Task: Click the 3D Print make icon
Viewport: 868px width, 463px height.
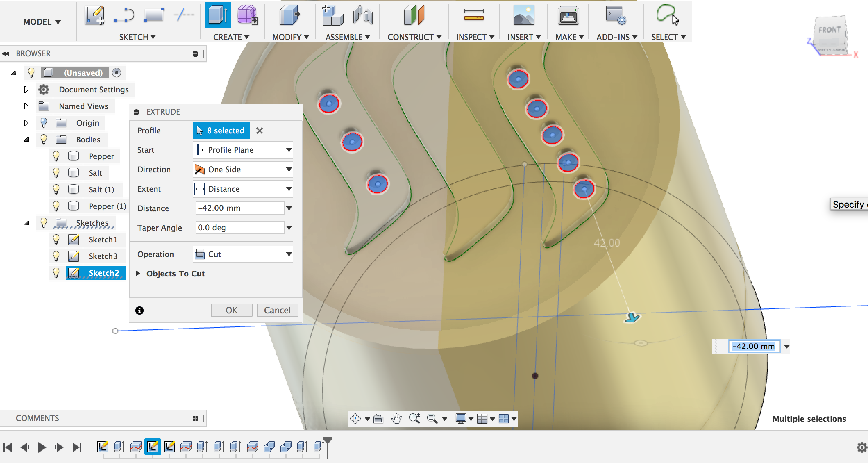Action: (x=568, y=15)
